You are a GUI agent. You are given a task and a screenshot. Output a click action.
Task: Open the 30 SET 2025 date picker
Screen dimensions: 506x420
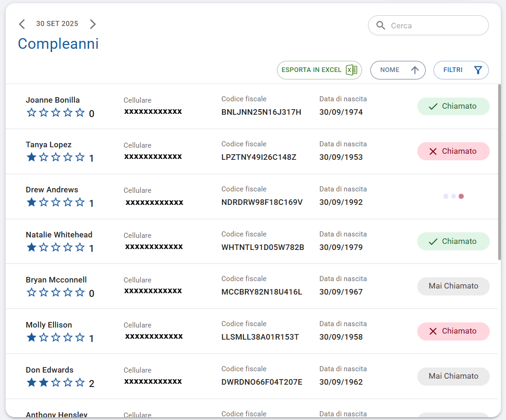click(57, 24)
